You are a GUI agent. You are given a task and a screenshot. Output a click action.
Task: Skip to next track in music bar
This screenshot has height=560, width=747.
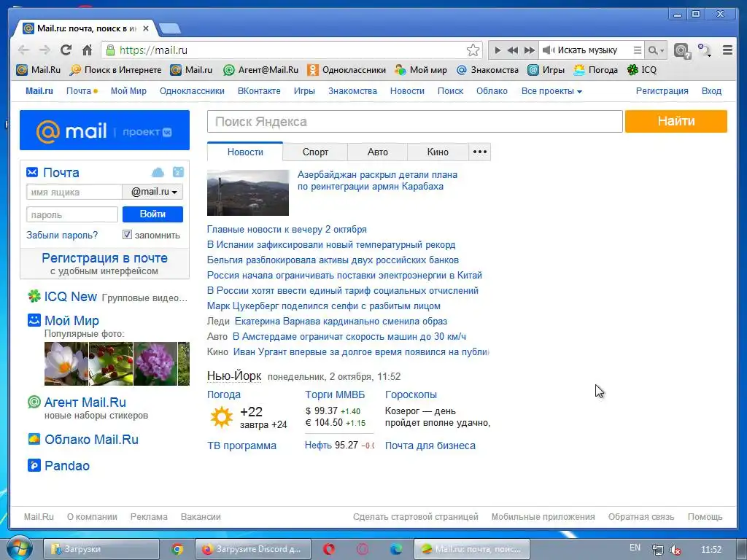coord(530,50)
